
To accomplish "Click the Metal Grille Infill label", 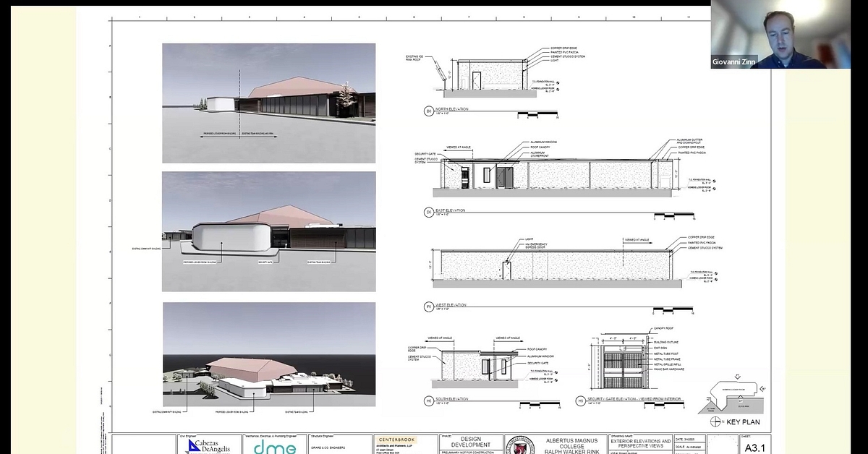I will (668, 364).
